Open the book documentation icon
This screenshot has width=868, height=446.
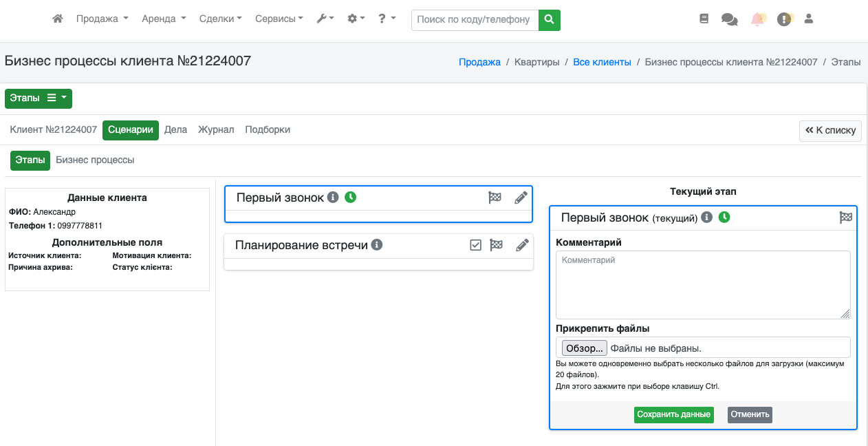704,19
